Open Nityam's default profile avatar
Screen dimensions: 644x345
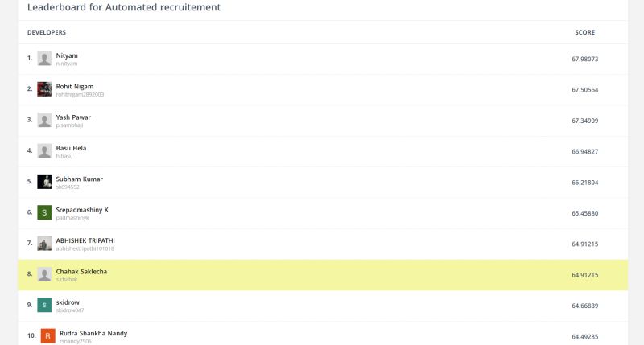[44, 58]
